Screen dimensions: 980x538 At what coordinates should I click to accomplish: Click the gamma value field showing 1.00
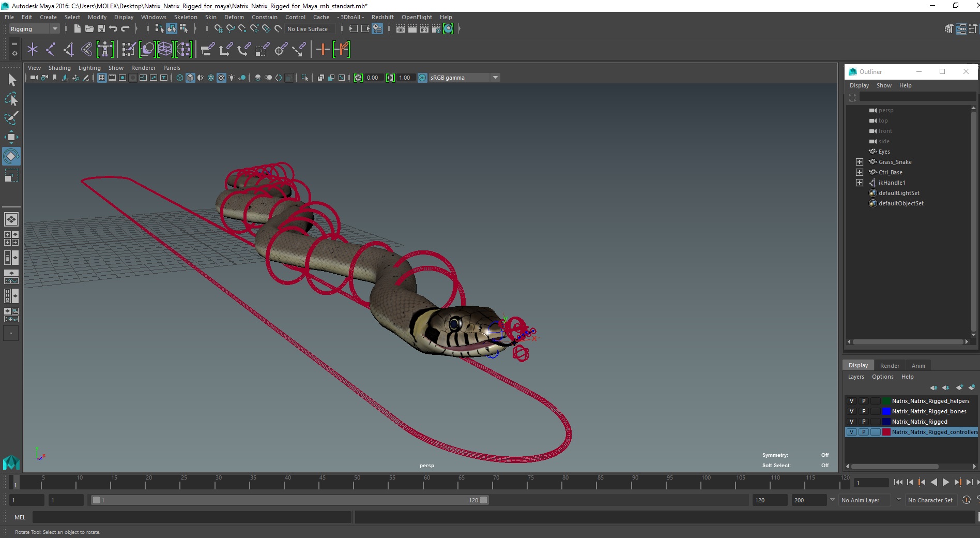(406, 78)
